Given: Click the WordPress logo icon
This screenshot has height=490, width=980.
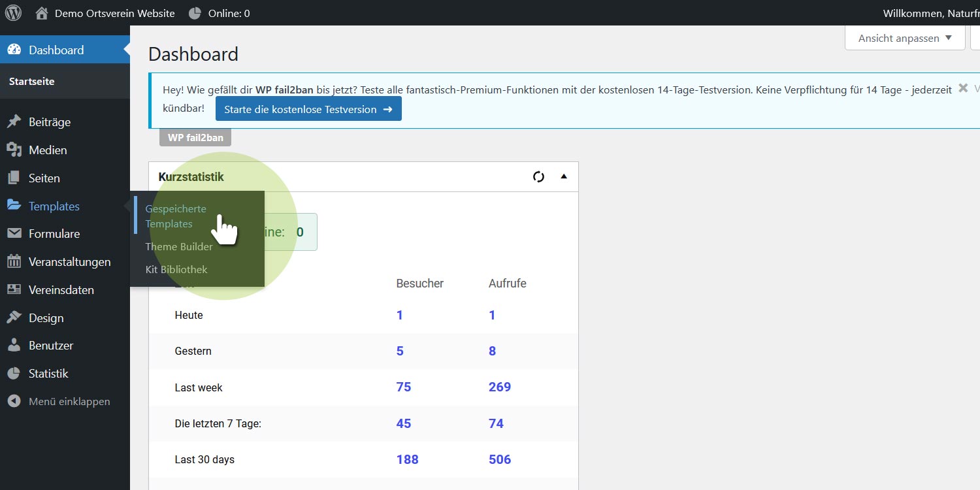Looking at the screenshot, I should [x=13, y=13].
